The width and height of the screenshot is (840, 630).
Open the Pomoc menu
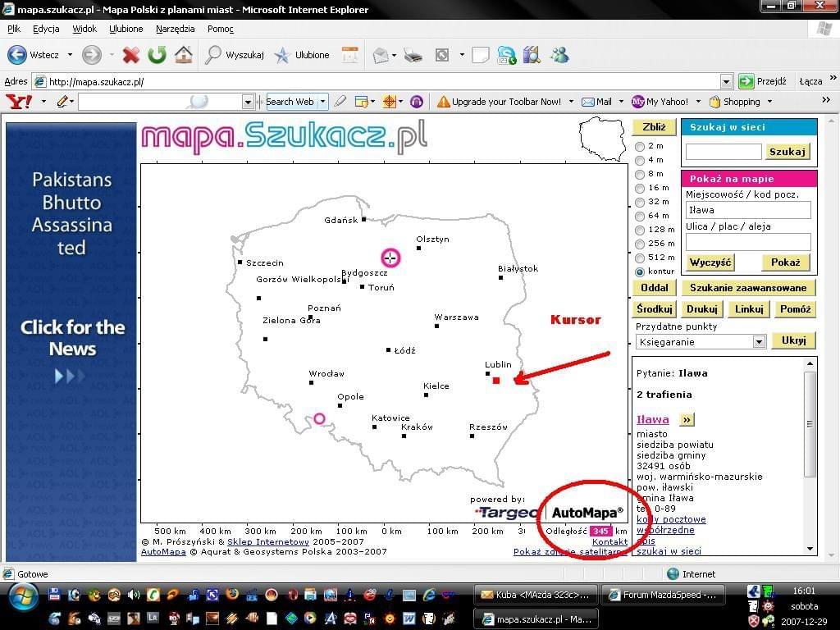(220, 29)
